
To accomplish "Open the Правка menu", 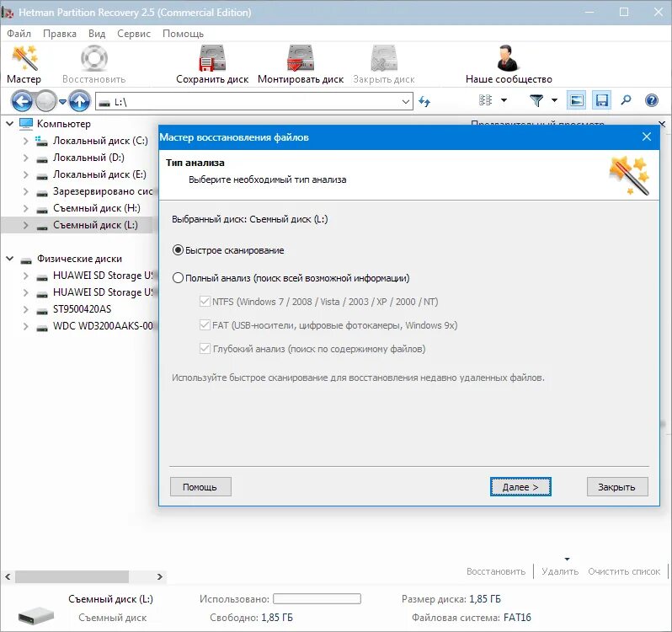I will click(60, 34).
